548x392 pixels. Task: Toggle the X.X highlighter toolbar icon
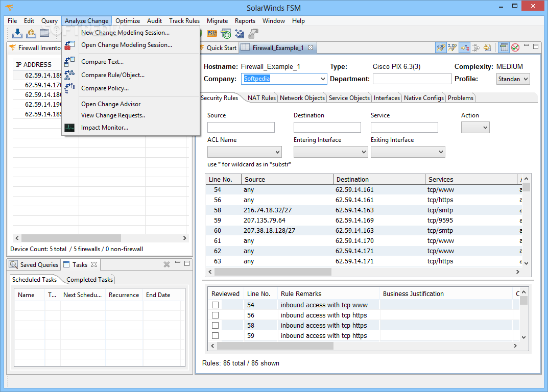pyautogui.click(x=452, y=47)
